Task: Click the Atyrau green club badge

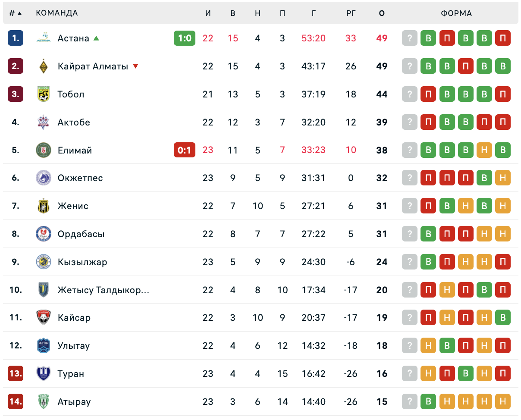Action: [x=44, y=401]
